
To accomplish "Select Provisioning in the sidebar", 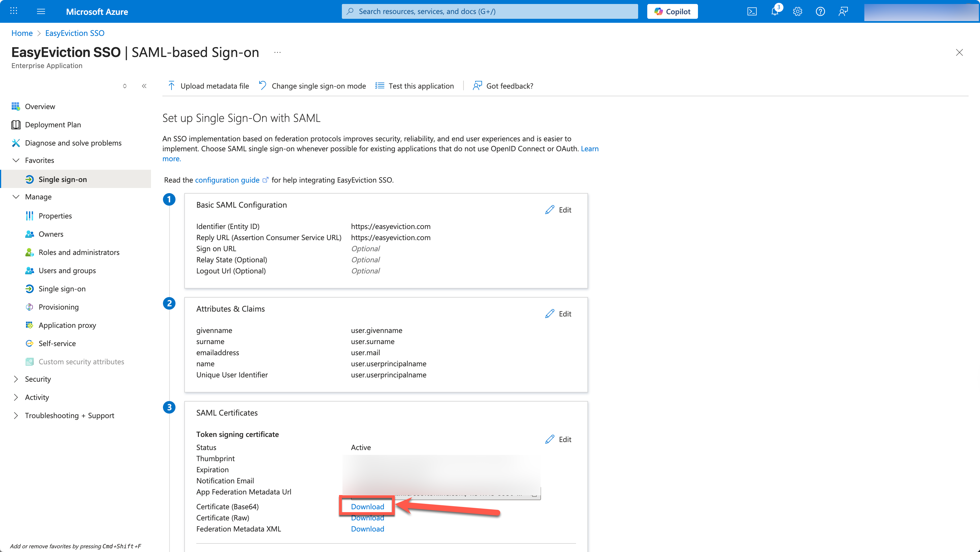I will coord(59,307).
